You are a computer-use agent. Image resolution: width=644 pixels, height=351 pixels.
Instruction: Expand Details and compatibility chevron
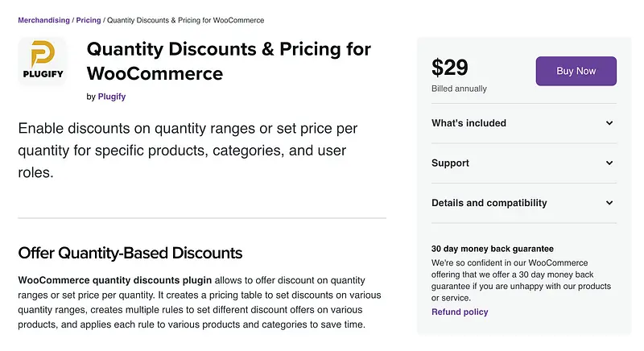pos(609,204)
